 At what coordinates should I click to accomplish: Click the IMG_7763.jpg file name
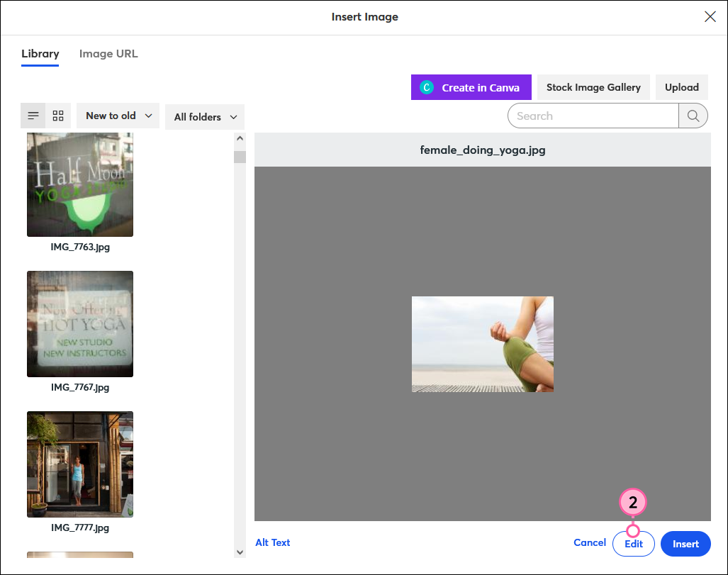point(80,247)
